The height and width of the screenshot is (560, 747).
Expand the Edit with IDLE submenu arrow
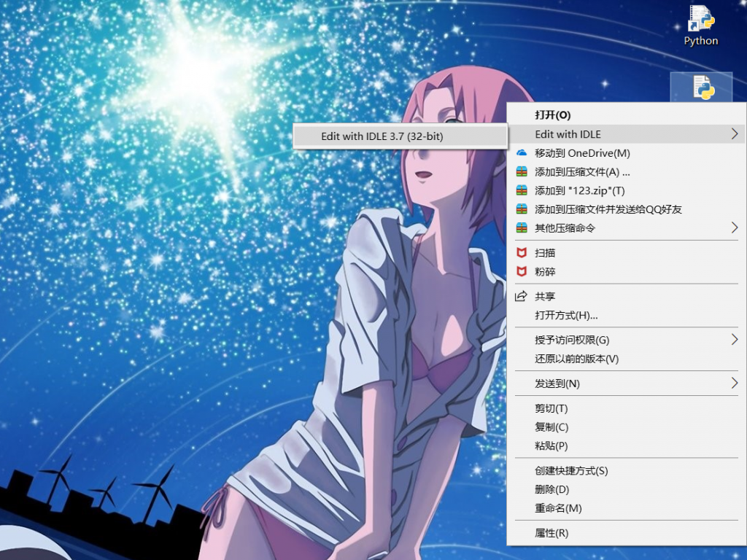pos(734,134)
